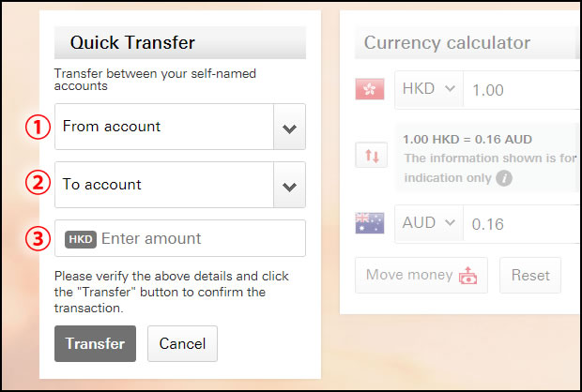Expand the From account dropdown arrow
This screenshot has height=392, width=582.
(289, 127)
